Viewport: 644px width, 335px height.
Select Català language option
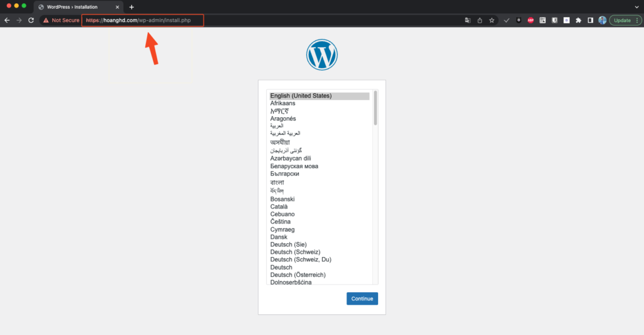279,207
